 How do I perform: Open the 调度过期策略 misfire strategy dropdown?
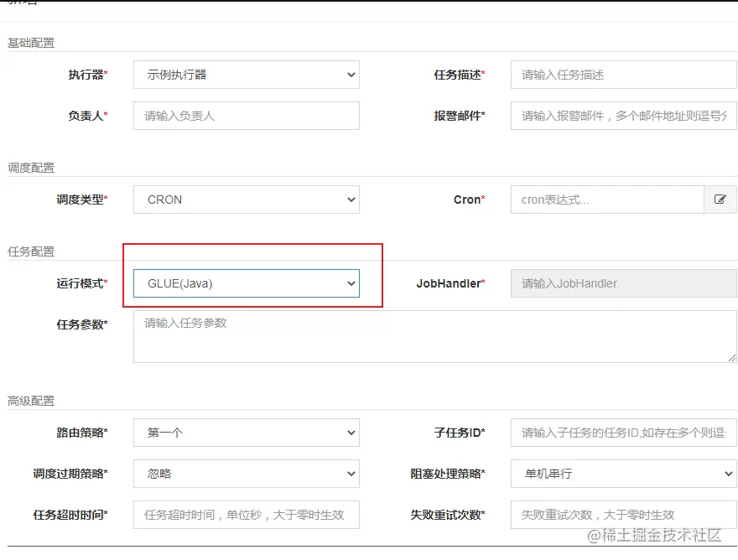246,474
